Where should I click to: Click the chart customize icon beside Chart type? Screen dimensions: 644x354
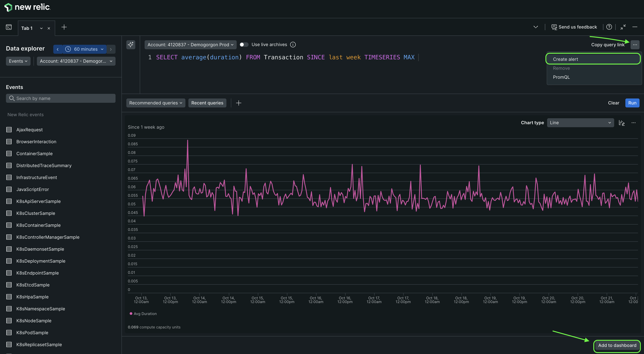(621, 123)
